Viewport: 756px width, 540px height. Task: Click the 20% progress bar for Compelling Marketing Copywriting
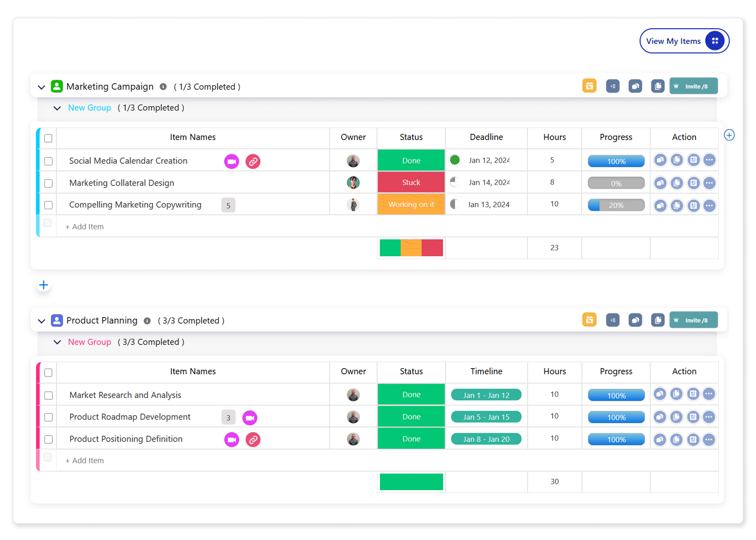616,205
